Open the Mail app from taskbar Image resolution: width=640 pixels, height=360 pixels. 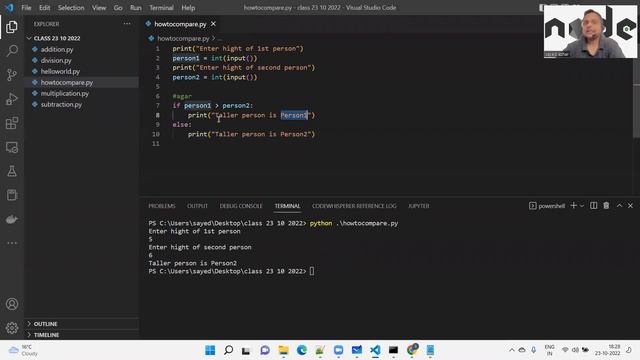(x=357, y=350)
